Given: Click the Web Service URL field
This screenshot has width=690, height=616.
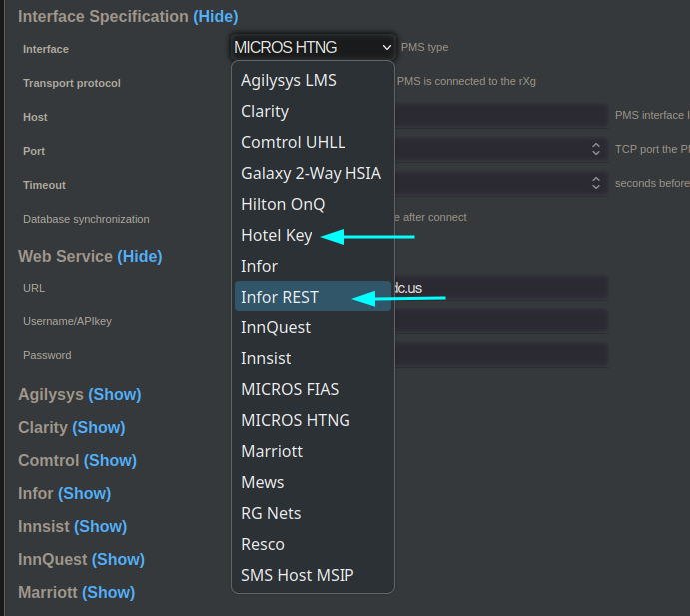Looking at the screenshot, I should [501, 288].
